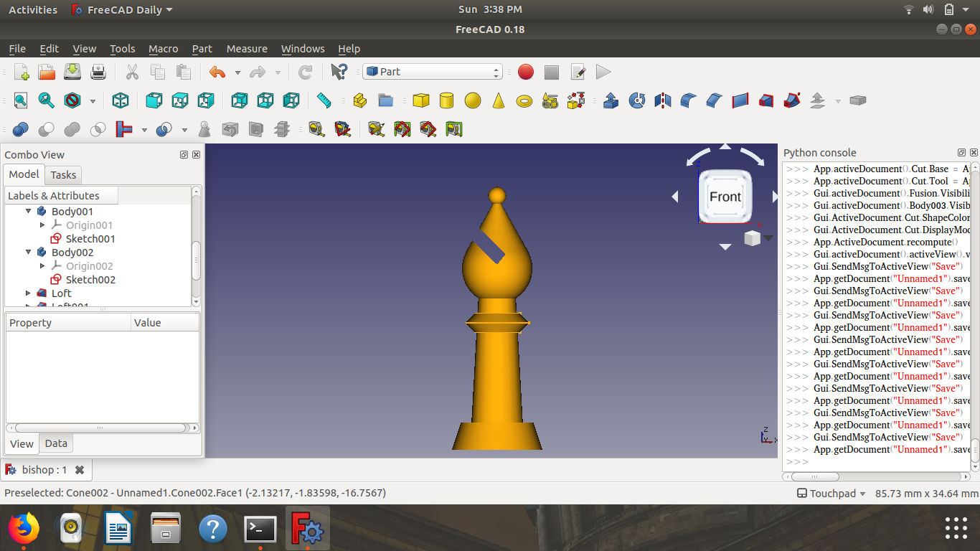
Task: Expand the Origin001 tree node
Action: click(42, 225)
